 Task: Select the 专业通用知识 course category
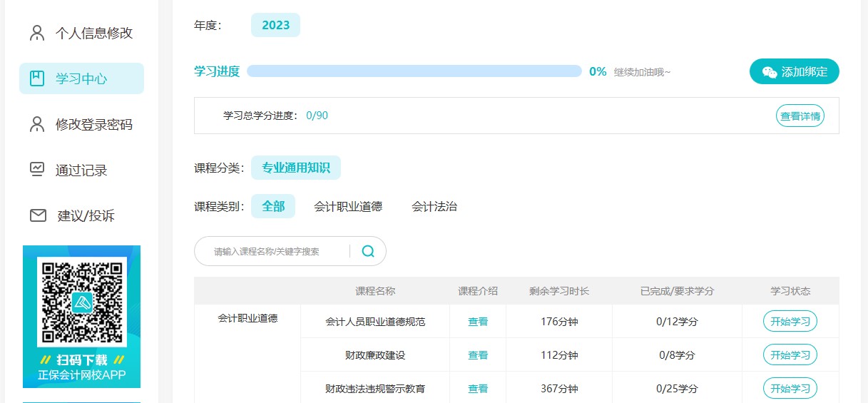(x=295, y=168)
